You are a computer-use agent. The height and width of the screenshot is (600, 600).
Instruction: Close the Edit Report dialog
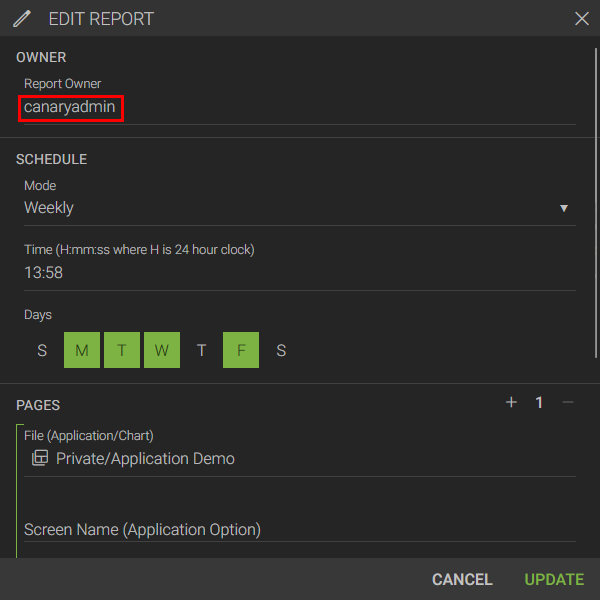point(581,18)
